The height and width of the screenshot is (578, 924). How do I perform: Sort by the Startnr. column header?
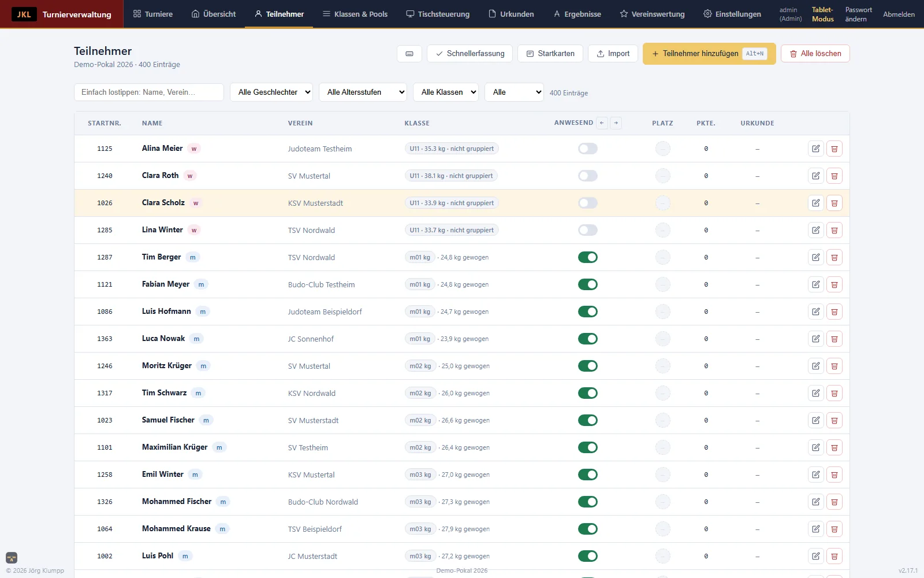tap(105, 123)
